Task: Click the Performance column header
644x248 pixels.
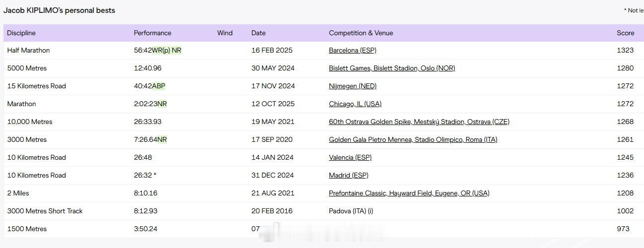Action: [153, 33]
